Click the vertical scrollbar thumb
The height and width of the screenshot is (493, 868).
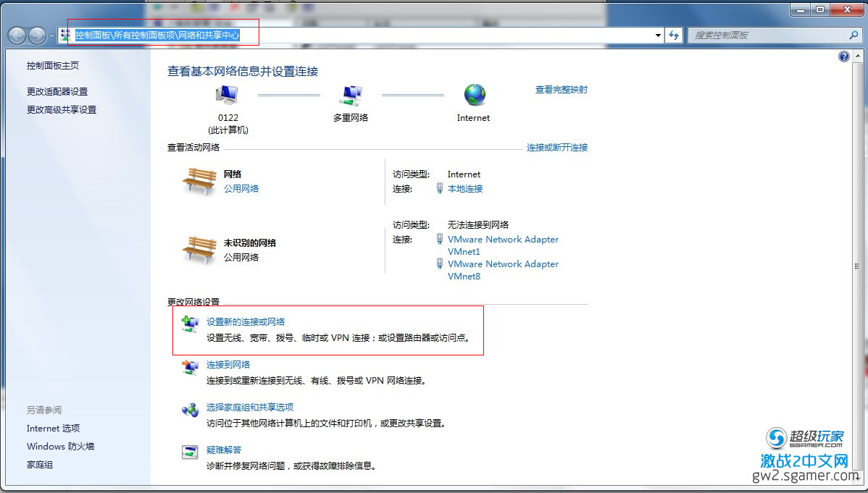coord(857,266)
